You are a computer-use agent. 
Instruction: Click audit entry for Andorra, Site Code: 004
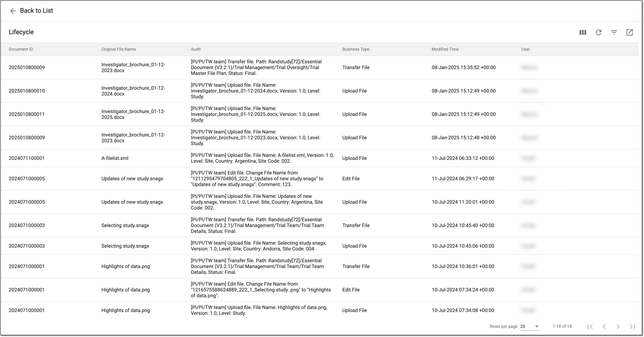coord(259,246)
